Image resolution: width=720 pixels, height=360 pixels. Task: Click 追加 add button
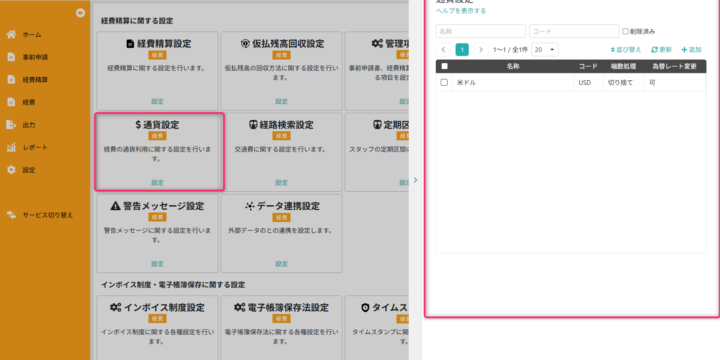pos(692,50)
